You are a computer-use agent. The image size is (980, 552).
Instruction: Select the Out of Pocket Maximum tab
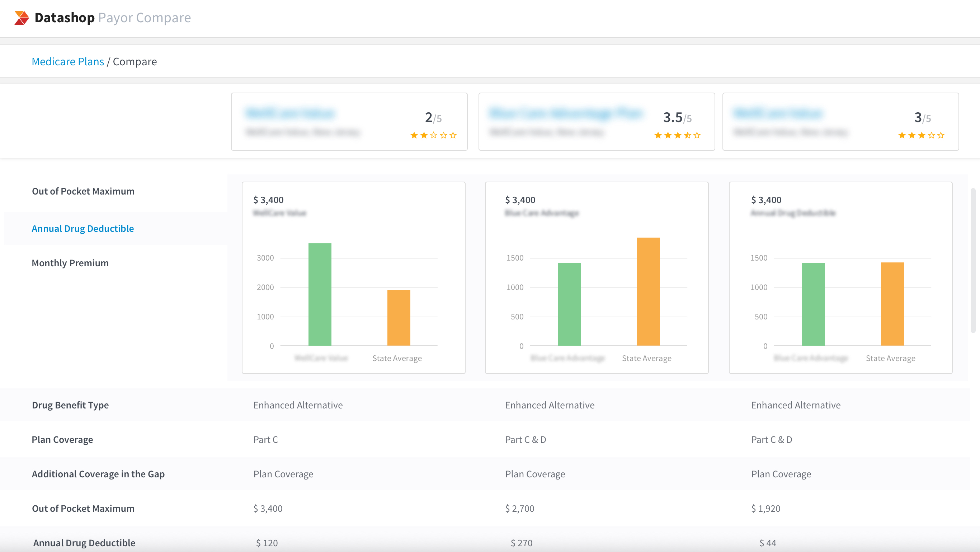(x=83, y=191)
